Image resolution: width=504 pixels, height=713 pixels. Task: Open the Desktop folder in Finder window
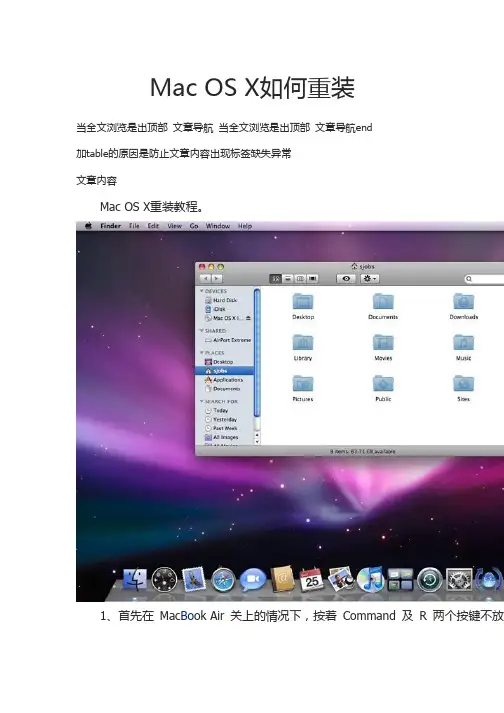[303, 306]
